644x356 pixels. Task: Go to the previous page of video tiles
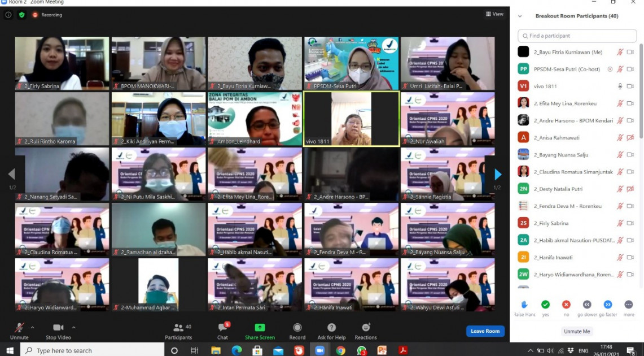(x=11, y=174)
